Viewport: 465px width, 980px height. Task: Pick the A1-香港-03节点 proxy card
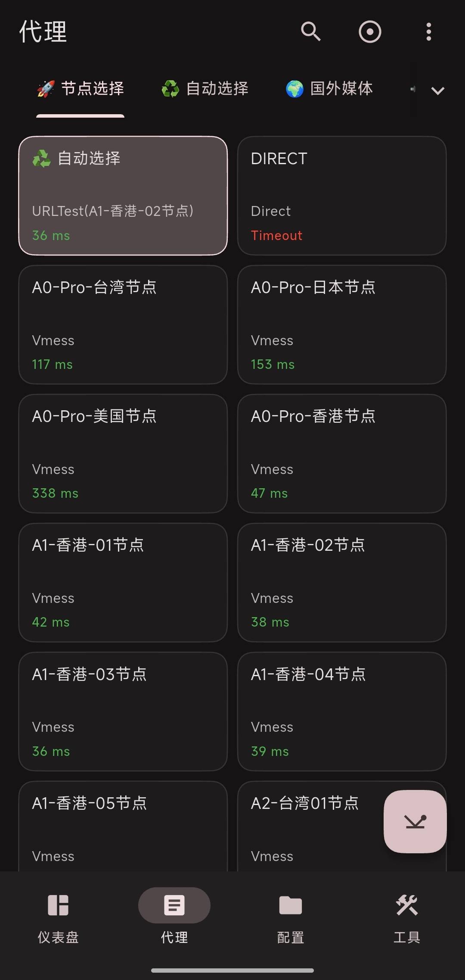pos(123,711)
